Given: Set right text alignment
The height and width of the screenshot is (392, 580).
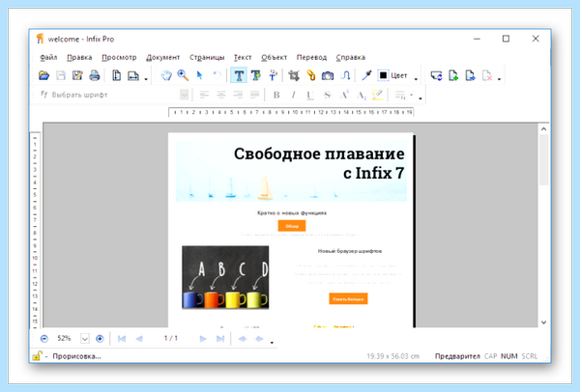Looking at the screenshot, I should [x=238, y=96].
